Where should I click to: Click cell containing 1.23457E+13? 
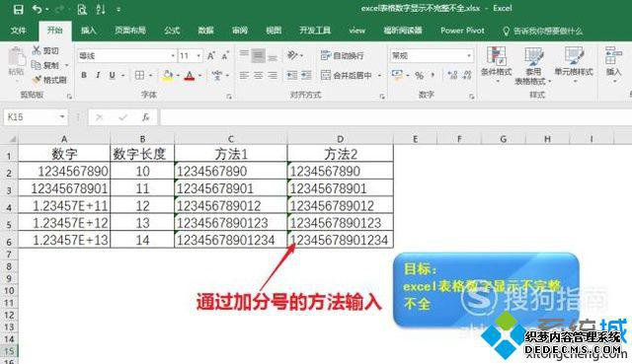coord(64,240)
